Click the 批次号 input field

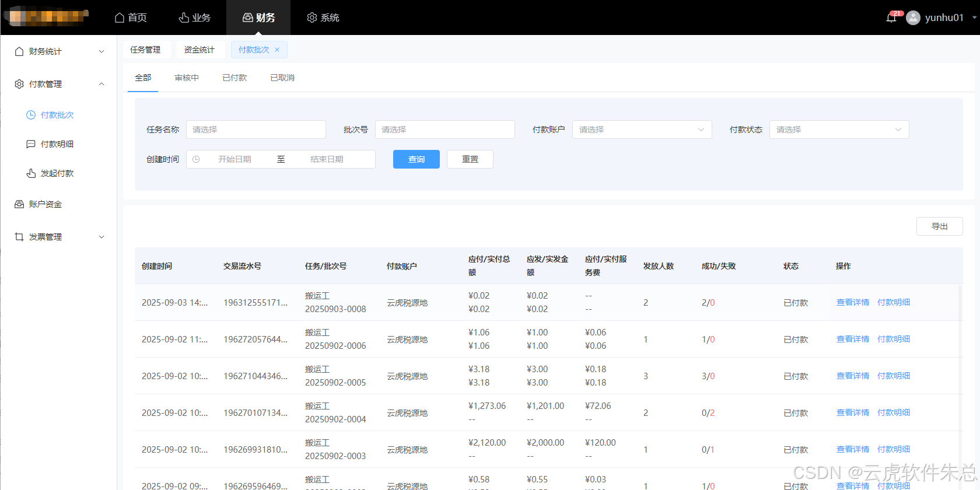tap(444, 129)
